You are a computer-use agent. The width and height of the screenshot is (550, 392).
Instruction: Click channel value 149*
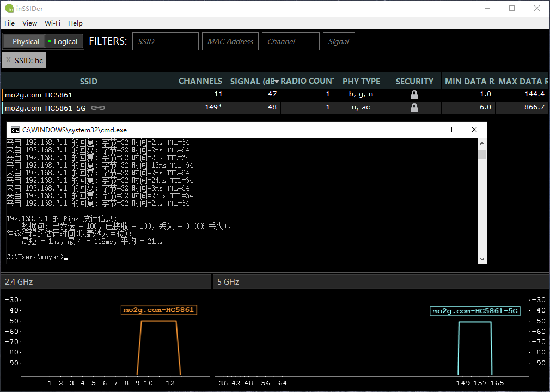tap(213, 107)
